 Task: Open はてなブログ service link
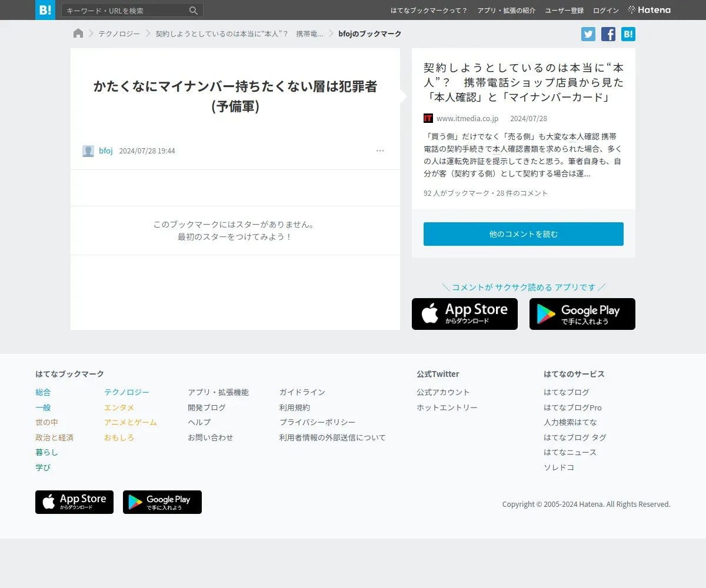(x=567, y=392)
